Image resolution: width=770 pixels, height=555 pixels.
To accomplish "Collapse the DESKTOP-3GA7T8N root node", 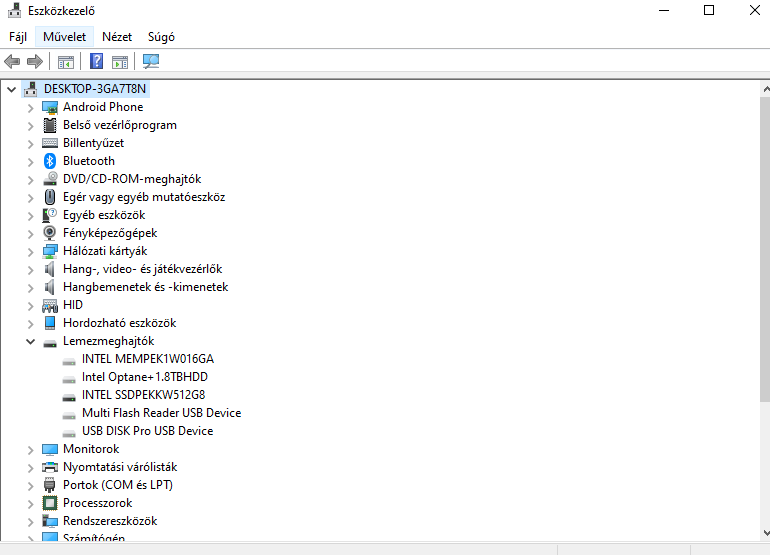I will (x=12, y=89).
